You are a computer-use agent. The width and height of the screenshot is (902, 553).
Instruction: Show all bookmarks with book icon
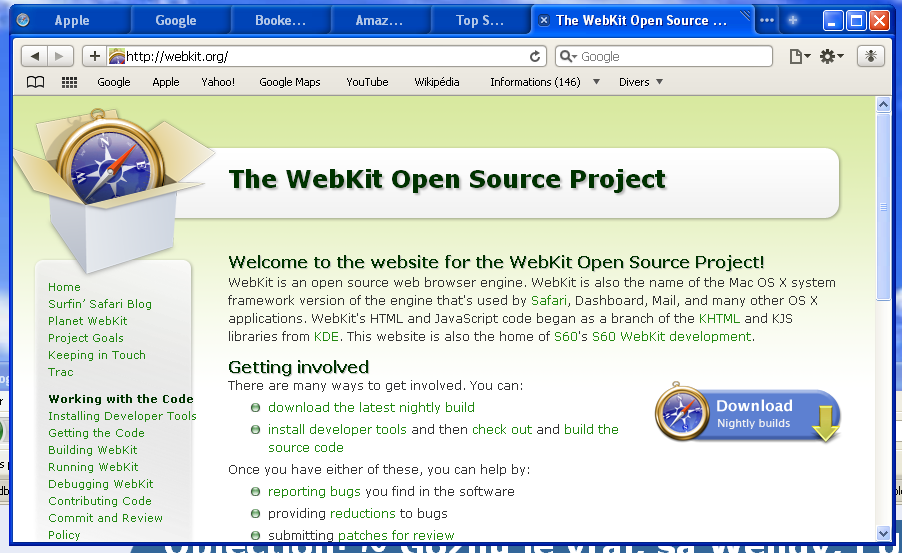pos(36,82)
